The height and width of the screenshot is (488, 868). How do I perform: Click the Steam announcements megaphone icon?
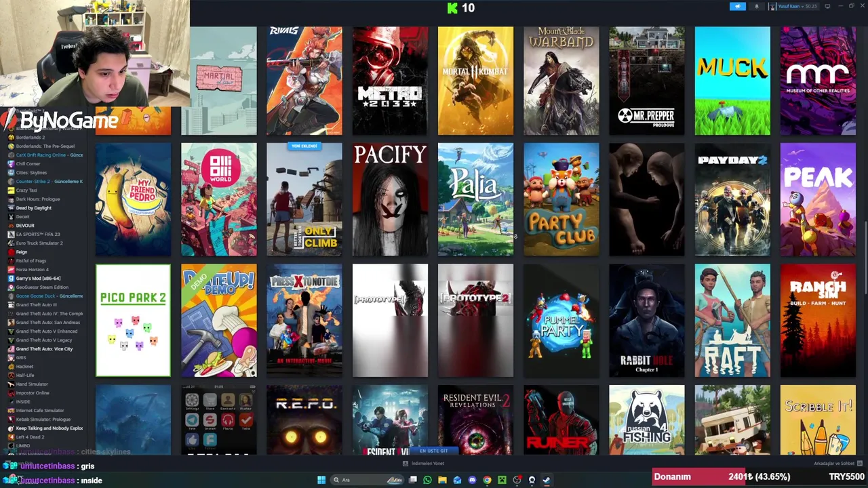pyautogui.click(x=738, y=7)
